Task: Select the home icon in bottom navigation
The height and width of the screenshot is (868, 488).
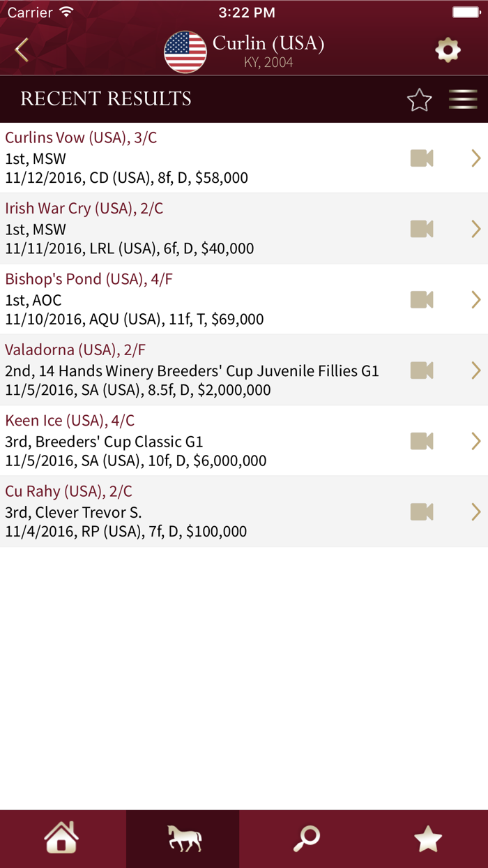Action: coord(61,839)
